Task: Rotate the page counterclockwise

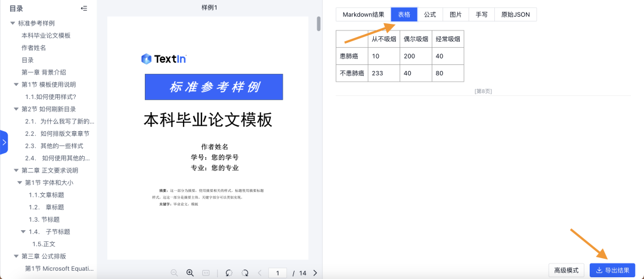Action: (229, 273)
